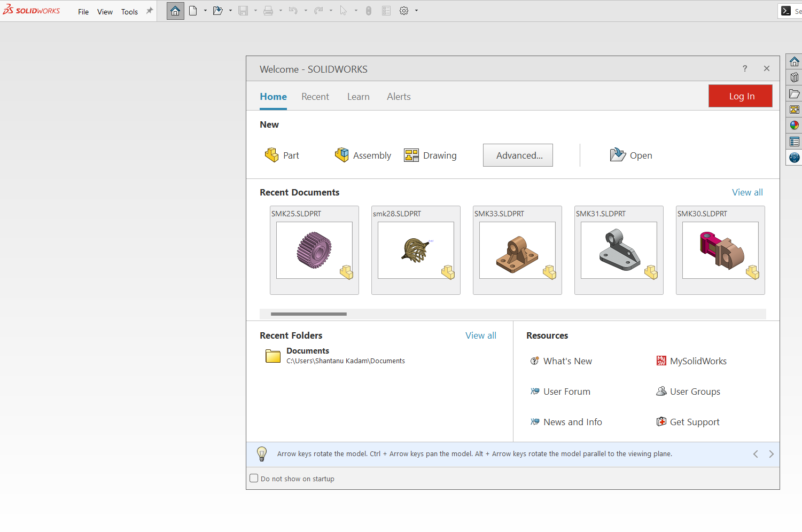
Task: Switch to the Learn tab
Action: (x=359, y=97)
